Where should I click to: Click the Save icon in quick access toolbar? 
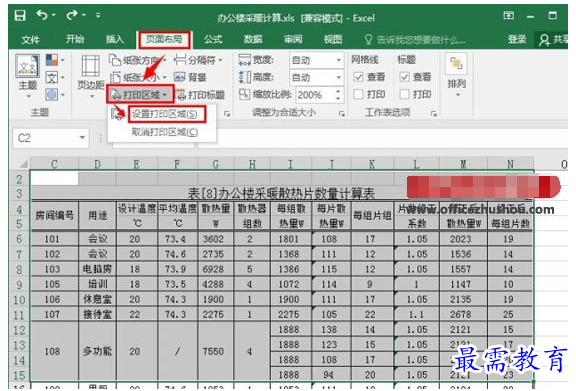click(20, 15)
